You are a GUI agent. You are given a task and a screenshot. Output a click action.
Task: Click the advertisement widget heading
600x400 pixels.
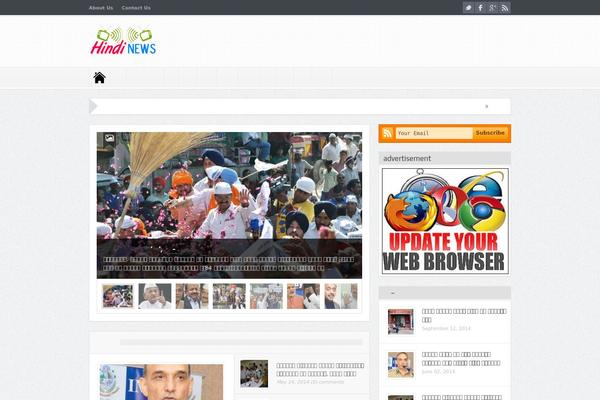(407, 158)
